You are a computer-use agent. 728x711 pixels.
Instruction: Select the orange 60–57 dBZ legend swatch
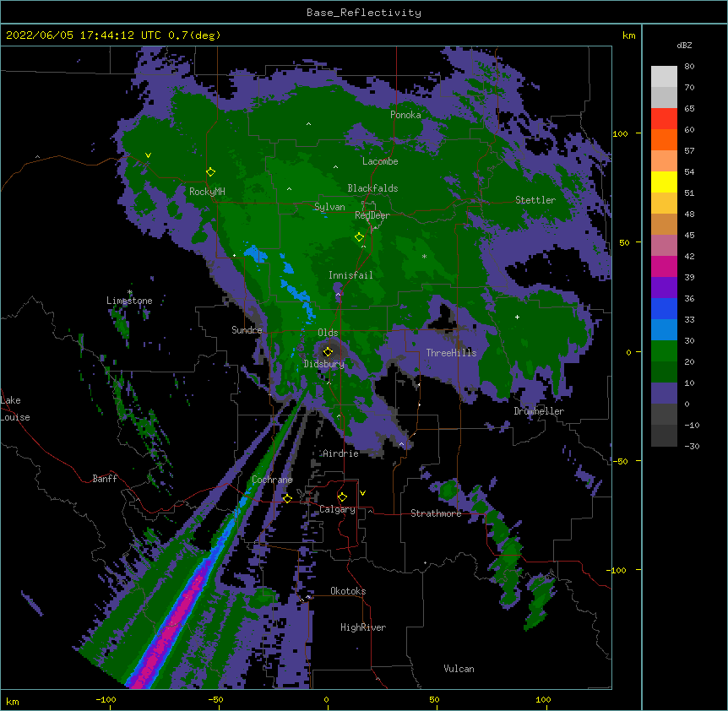coord(664,139)
